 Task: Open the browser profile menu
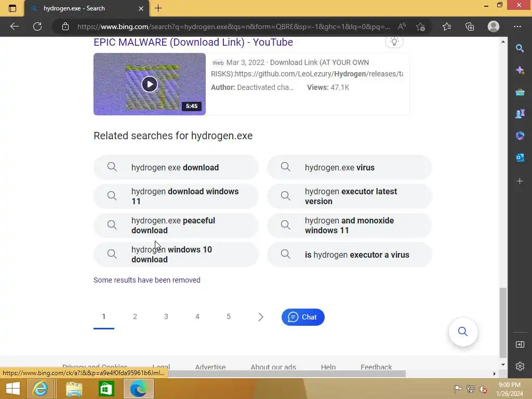click(494, 26)
